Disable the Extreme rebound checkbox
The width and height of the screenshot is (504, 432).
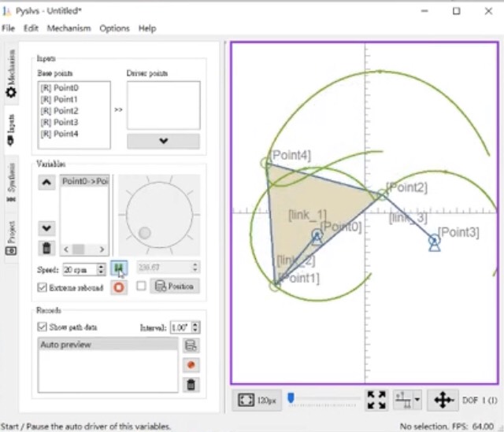(43, 287)
